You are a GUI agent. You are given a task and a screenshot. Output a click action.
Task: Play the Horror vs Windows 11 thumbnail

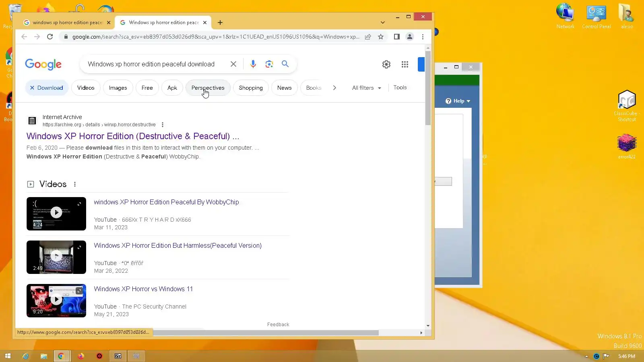point(56,300)
